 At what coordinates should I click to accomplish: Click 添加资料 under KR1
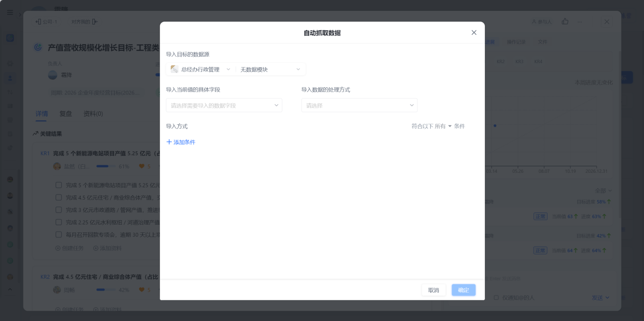(107, 248)
